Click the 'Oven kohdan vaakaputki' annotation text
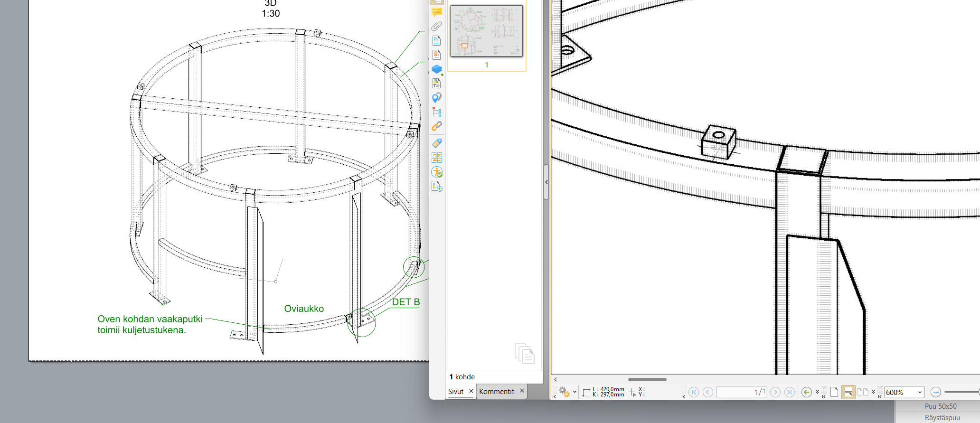Image resolution: width=980 pixels, height=423 pixels. pyautogui.click(x=150, y=319)
